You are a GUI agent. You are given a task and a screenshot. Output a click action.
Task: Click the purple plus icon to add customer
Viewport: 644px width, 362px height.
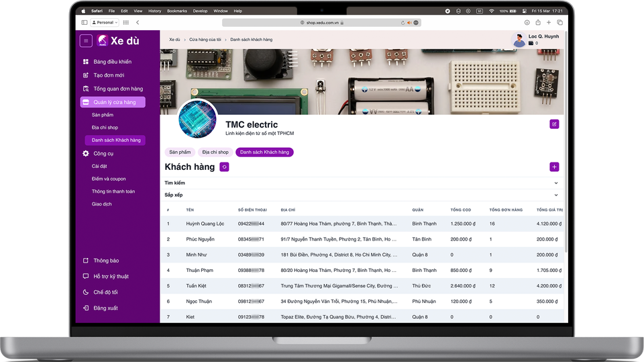pos(553,167)
